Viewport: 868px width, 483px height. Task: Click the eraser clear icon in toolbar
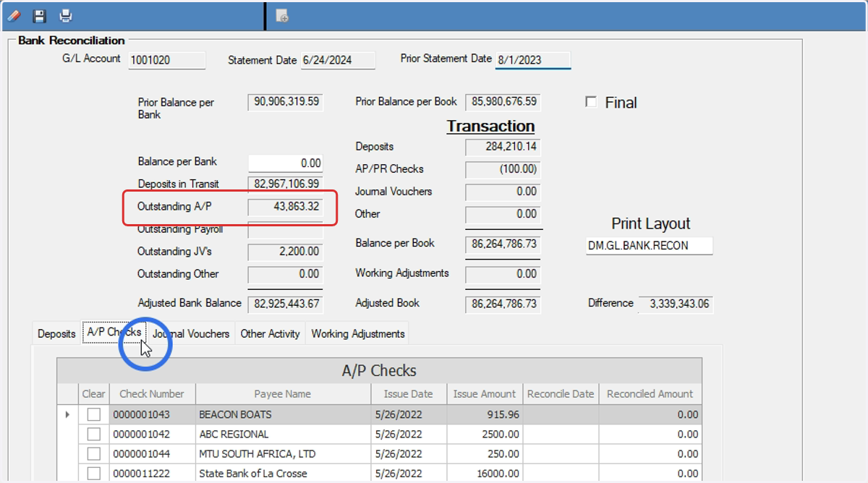[x=14, y=15]
